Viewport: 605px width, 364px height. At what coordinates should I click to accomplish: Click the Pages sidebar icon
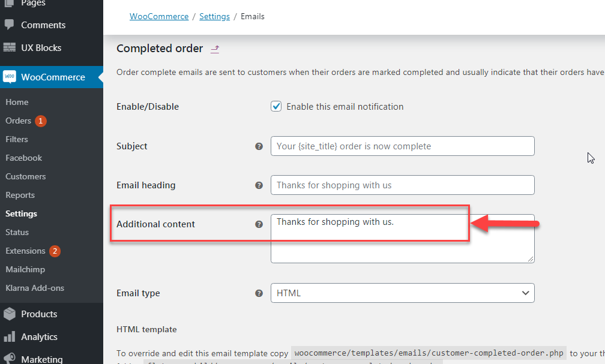[x=9, y=3]
